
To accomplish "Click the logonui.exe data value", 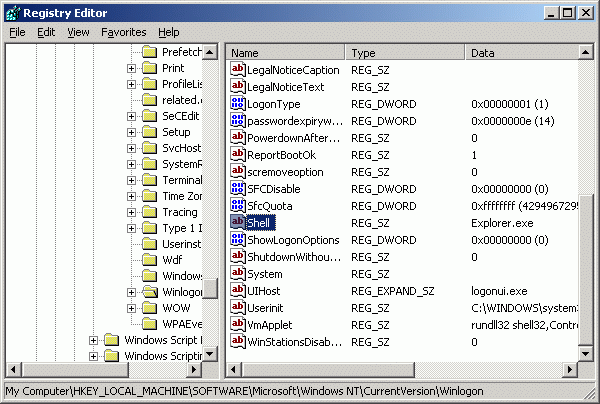I will (x=499, y=291).
